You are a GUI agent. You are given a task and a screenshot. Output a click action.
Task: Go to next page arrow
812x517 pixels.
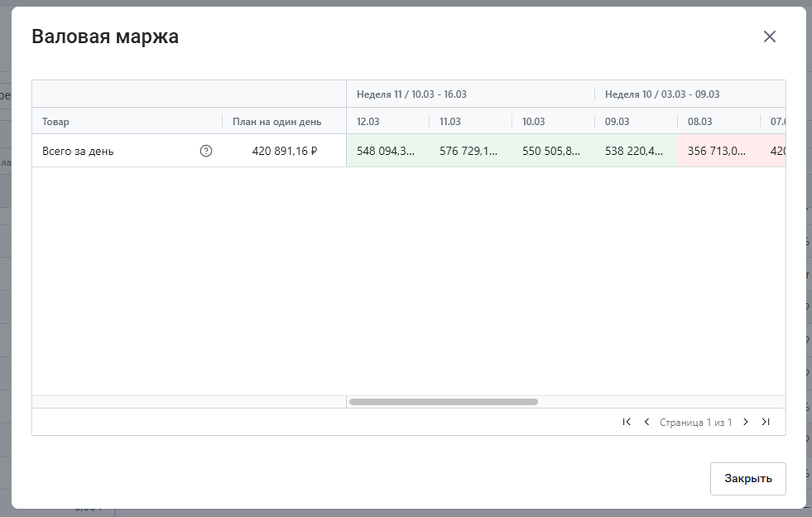click(x=745, y=422)
